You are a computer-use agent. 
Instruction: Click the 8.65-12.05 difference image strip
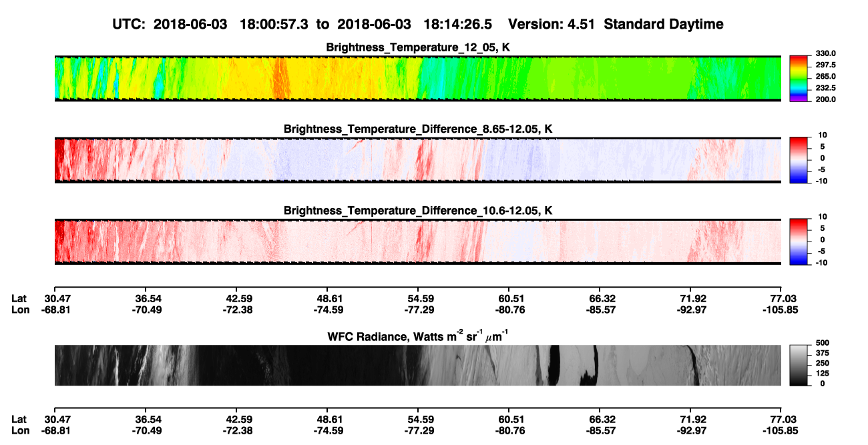coord(417,159)
